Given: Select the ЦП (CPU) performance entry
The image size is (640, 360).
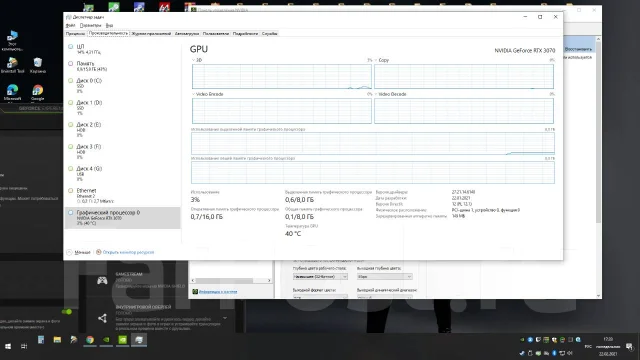Looking at the screenshot, I should pyautogui.click(x=122, y=49).
